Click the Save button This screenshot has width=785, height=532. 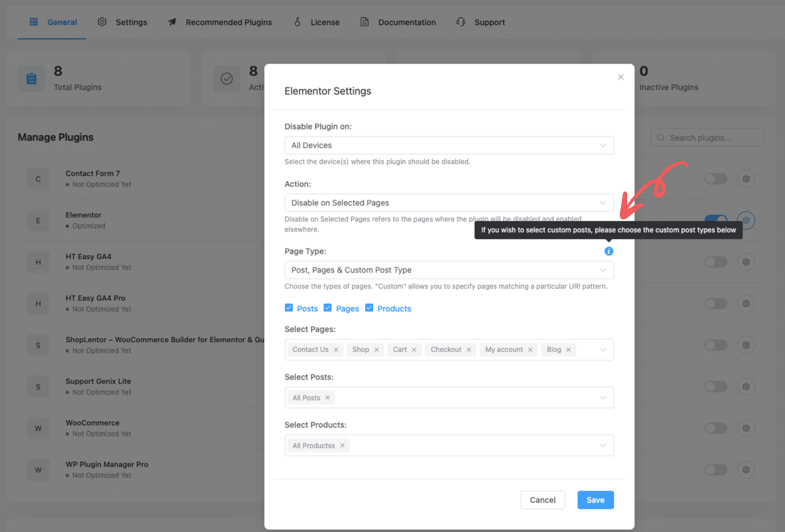pyautogui.click(x=595, y=500)
